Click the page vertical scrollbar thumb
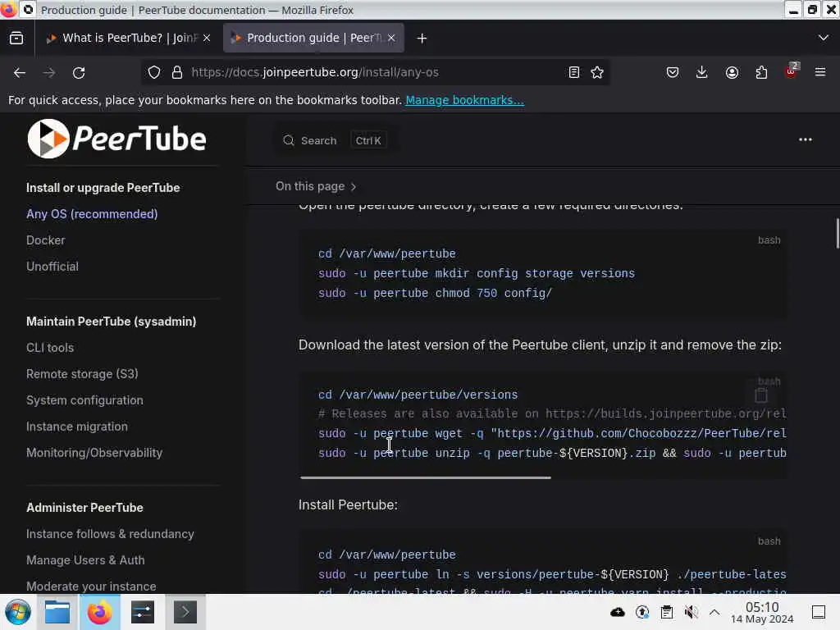Screen dimensions: 840x630 838,233
